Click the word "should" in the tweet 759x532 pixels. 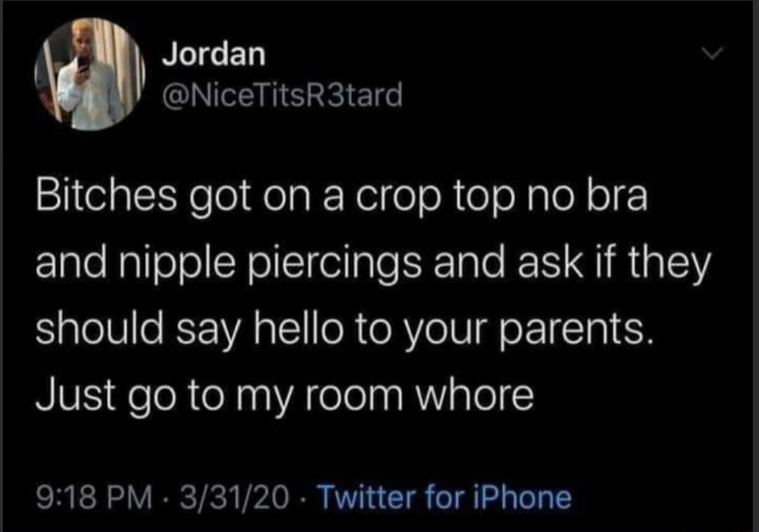100,329
